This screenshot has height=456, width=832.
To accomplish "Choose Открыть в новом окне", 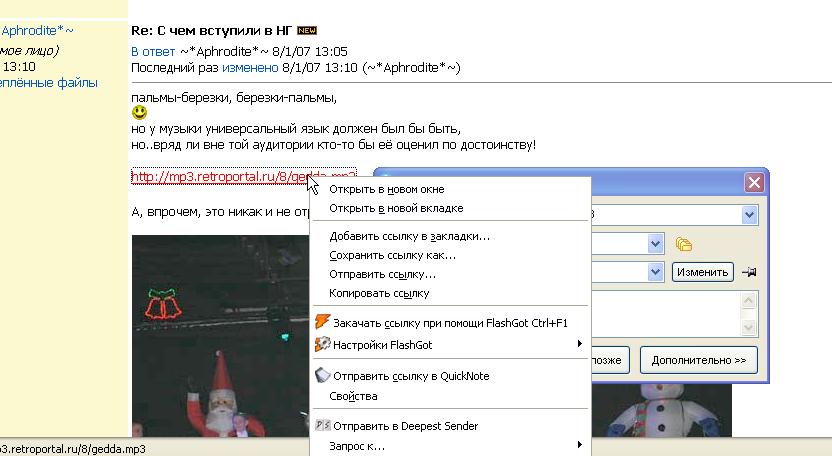I will pyautogui.click(x=450, y=190).
